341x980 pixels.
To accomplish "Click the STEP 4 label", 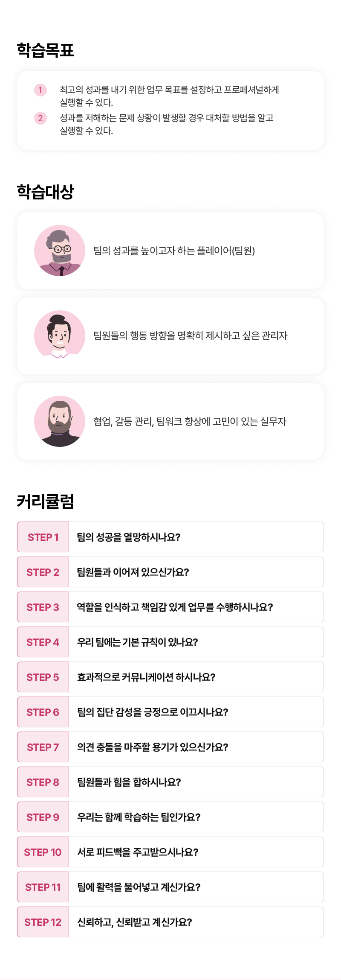I will [x=43, y=642].
